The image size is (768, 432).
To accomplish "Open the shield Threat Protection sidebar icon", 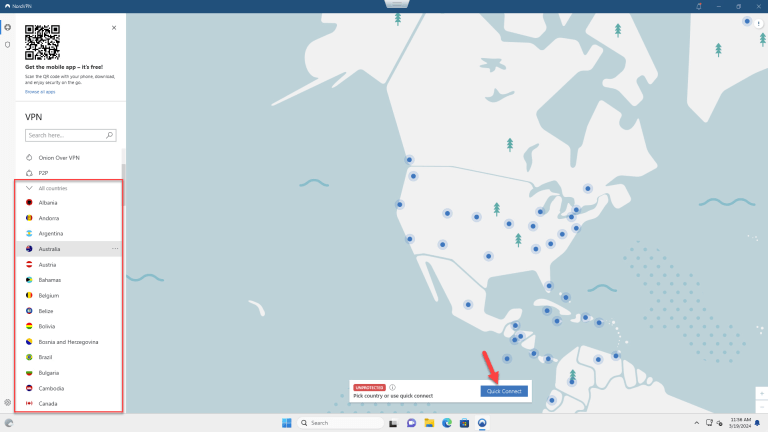I will (x=8, y=44).
